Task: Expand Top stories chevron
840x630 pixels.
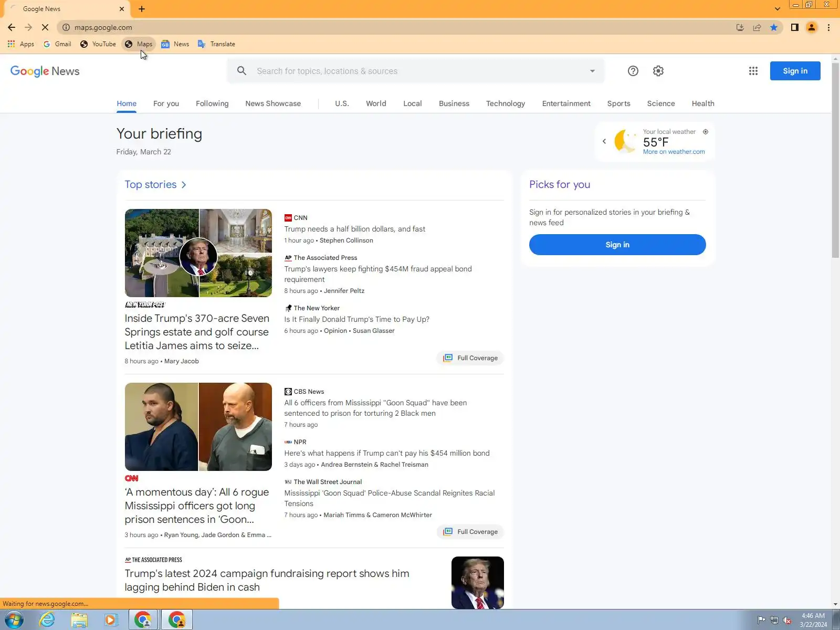Action: point(184,185)
